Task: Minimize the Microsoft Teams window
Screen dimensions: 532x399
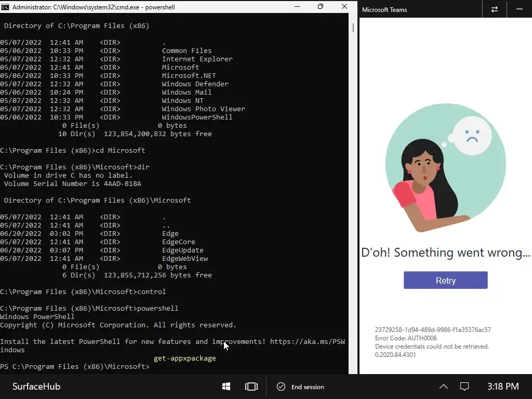Action: tap(519, 9)
